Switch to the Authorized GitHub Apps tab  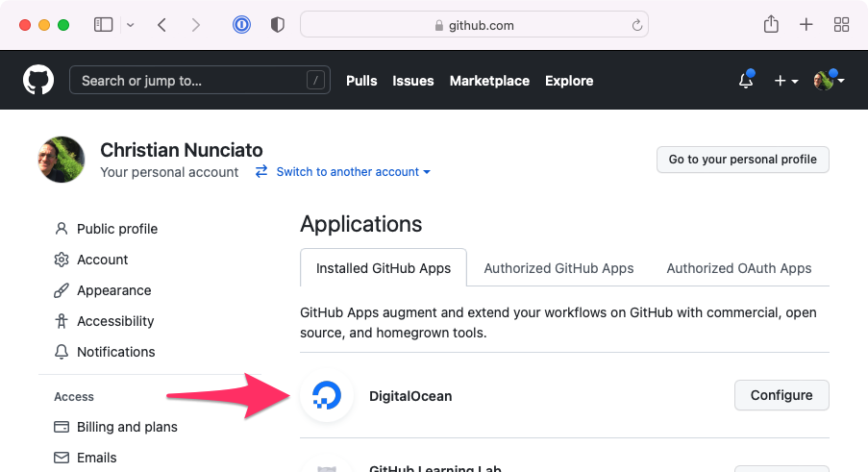pyautogui.click(x=558, y=268)
